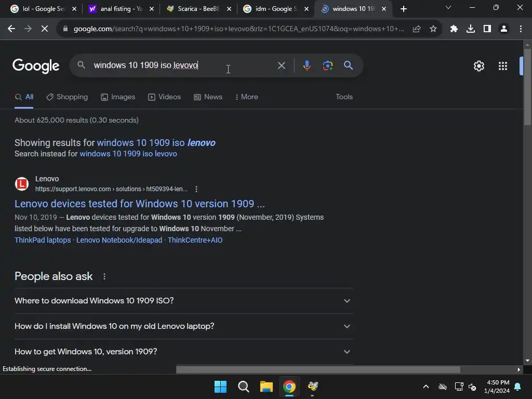This screenshot has width=532, height=399.
Task: Open tab search chevron
Action: pyautogui.click(x=448, y=7)
